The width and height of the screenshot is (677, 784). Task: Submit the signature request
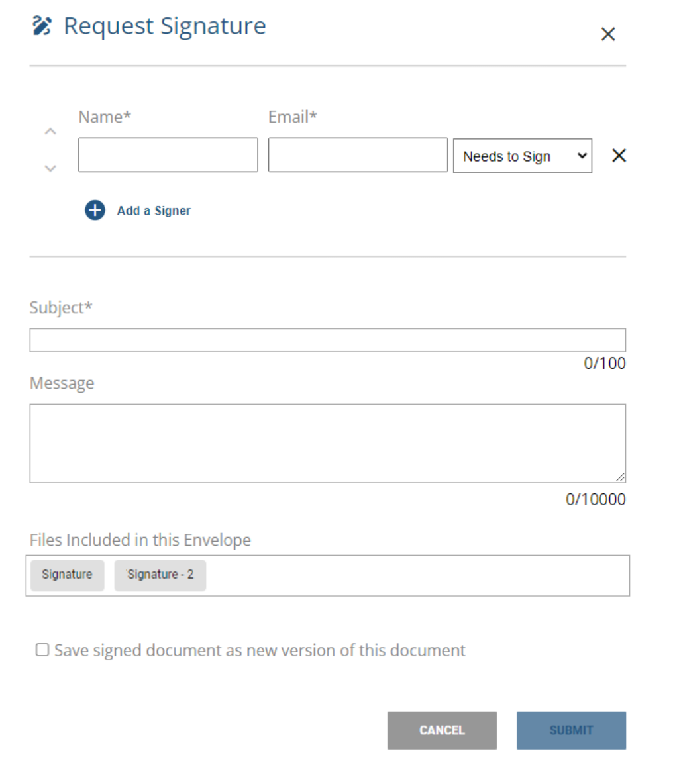click(x=570, y=730)
